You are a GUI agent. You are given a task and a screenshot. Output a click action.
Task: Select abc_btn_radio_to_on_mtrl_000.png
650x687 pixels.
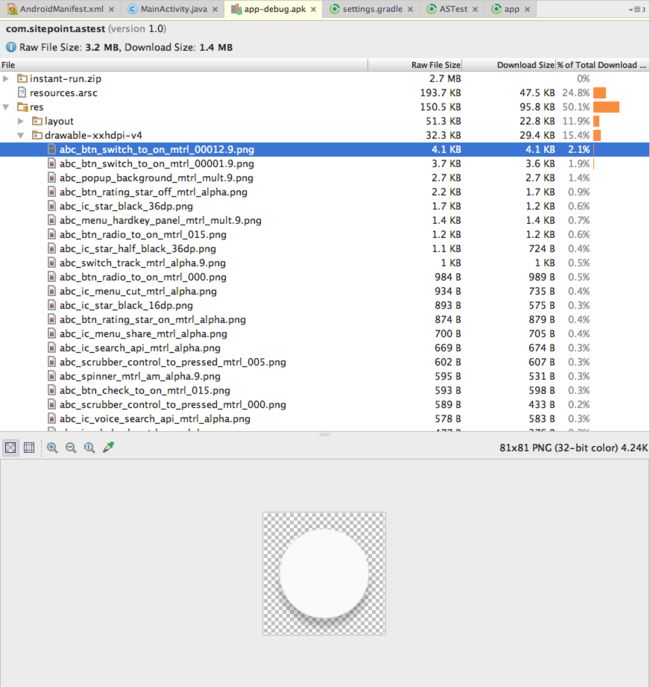pos(325,277)
